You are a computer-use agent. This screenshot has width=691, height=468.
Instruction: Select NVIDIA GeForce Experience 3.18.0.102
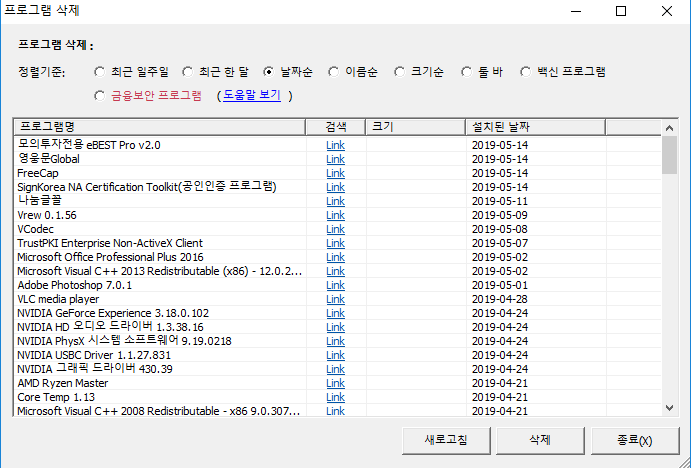pos(113,313)
